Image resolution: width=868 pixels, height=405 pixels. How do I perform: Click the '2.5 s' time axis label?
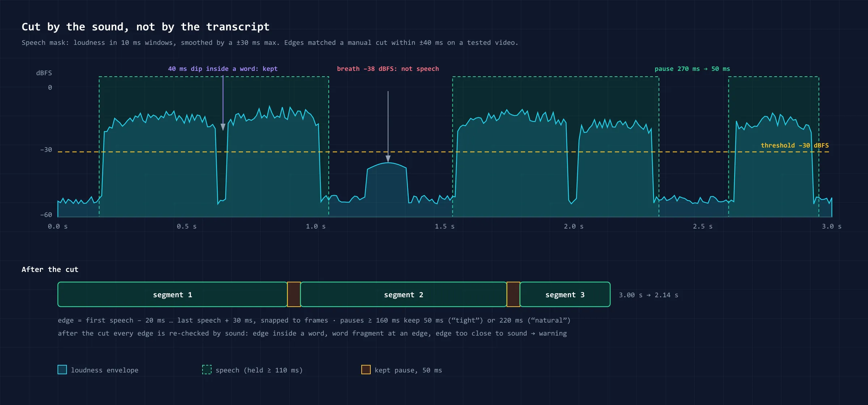point(703,226)
